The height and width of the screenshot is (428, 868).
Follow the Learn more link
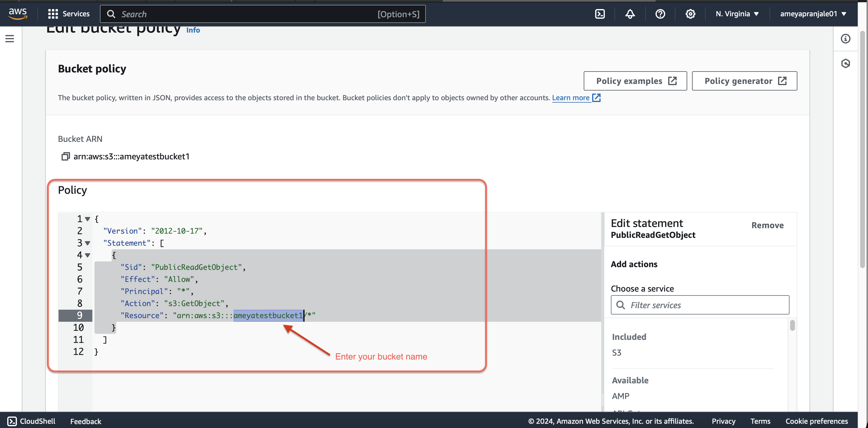coord(570,98)
